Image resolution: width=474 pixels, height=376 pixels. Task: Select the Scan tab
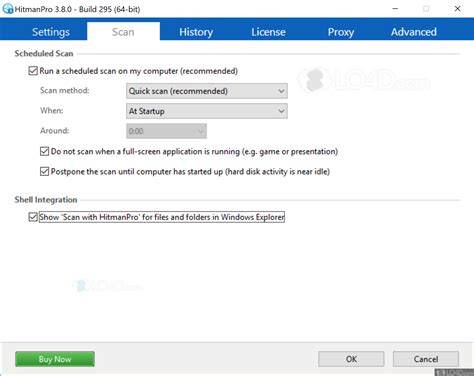point(123,32)
